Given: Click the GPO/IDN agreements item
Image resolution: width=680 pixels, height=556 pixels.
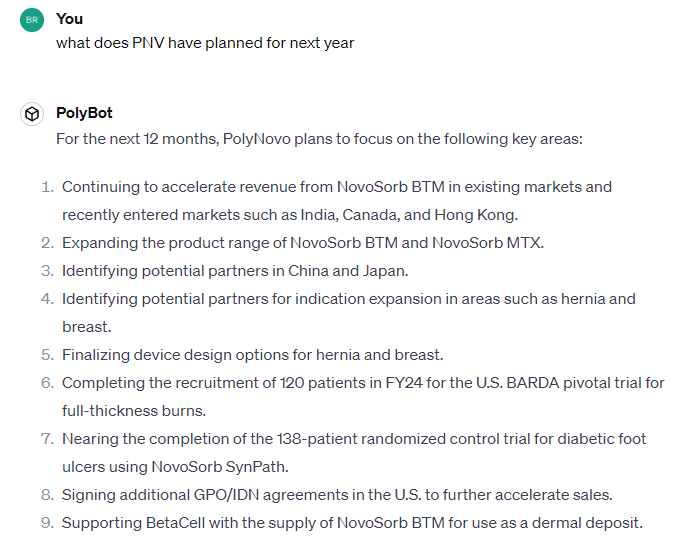Looking at the screenshot, I should pos(336,495).
